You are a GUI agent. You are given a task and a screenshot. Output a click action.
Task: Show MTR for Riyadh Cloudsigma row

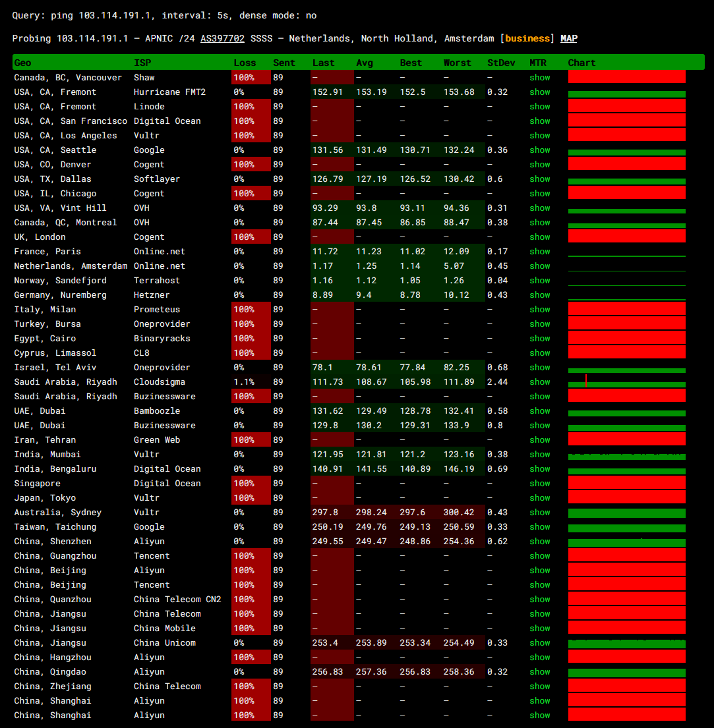(539, 381)
